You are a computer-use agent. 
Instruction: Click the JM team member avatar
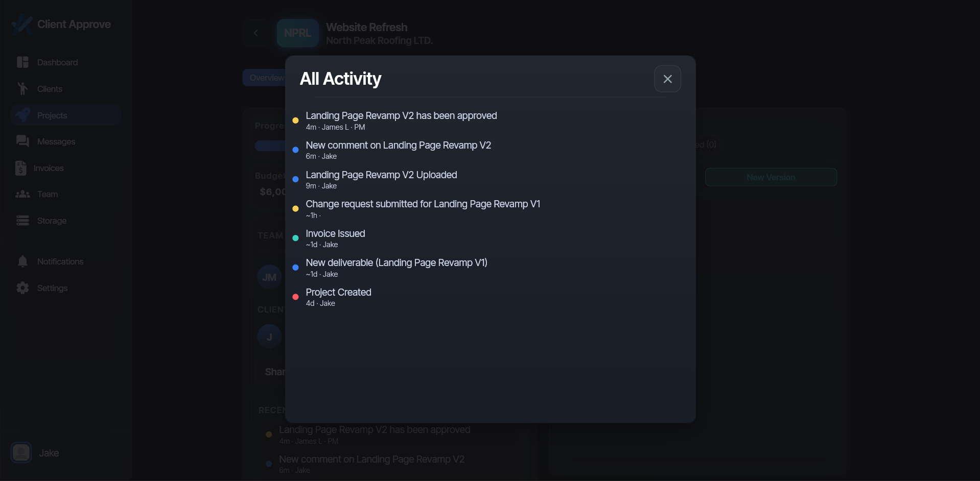point(269,277)
